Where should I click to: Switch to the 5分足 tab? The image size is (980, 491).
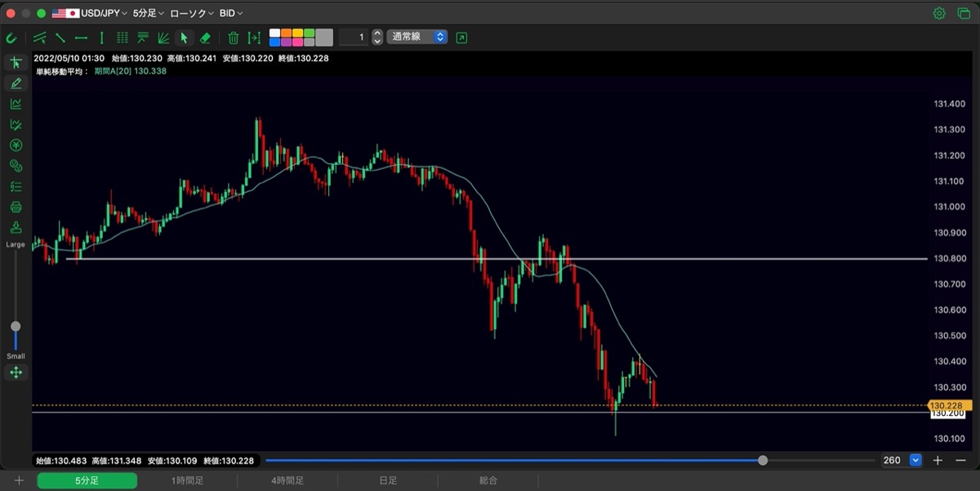click(x=87, y=481)
